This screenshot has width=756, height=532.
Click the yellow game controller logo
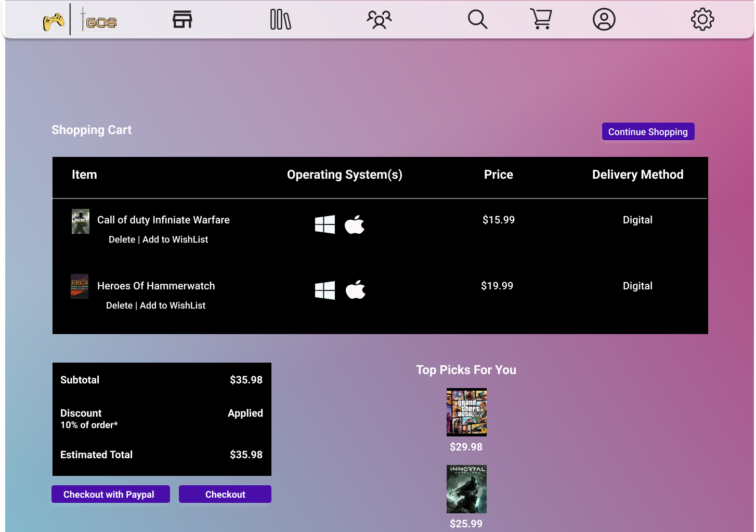coord(54,22)
